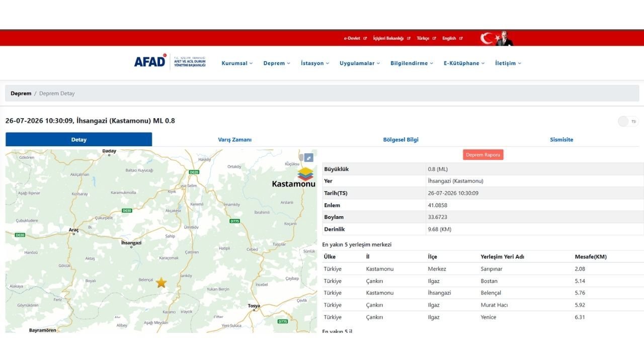Viewport: 644px width, 362px height.
Task: Click Daday label on the map
Action: [109, 151]
